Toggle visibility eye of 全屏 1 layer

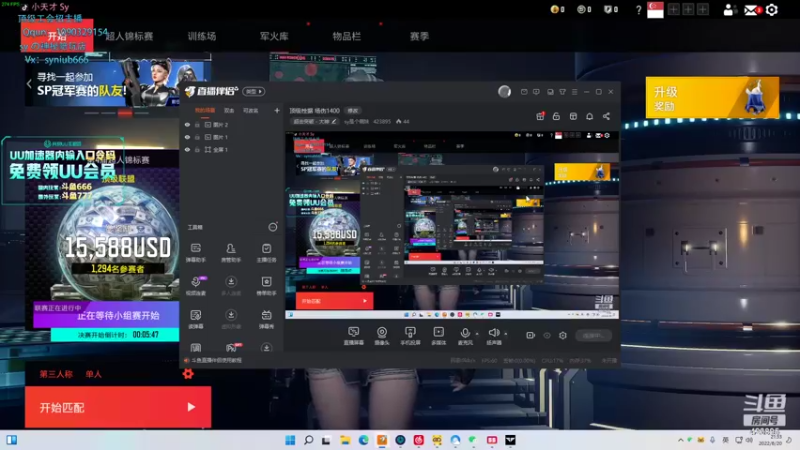coord(187,149)
